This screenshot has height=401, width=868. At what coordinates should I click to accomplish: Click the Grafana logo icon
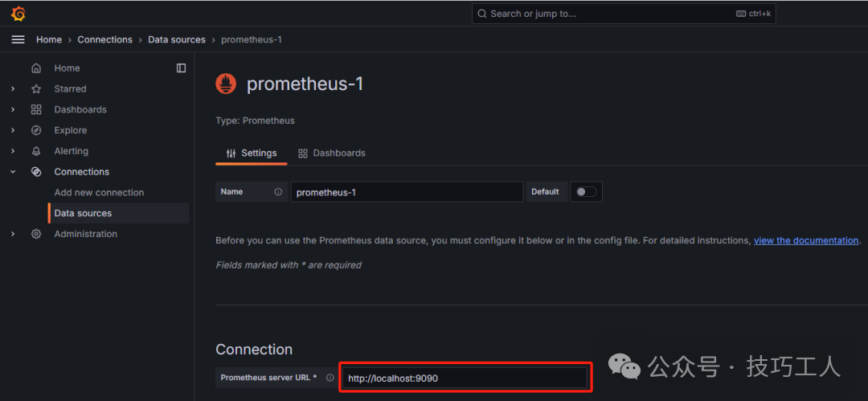point(18,14)
